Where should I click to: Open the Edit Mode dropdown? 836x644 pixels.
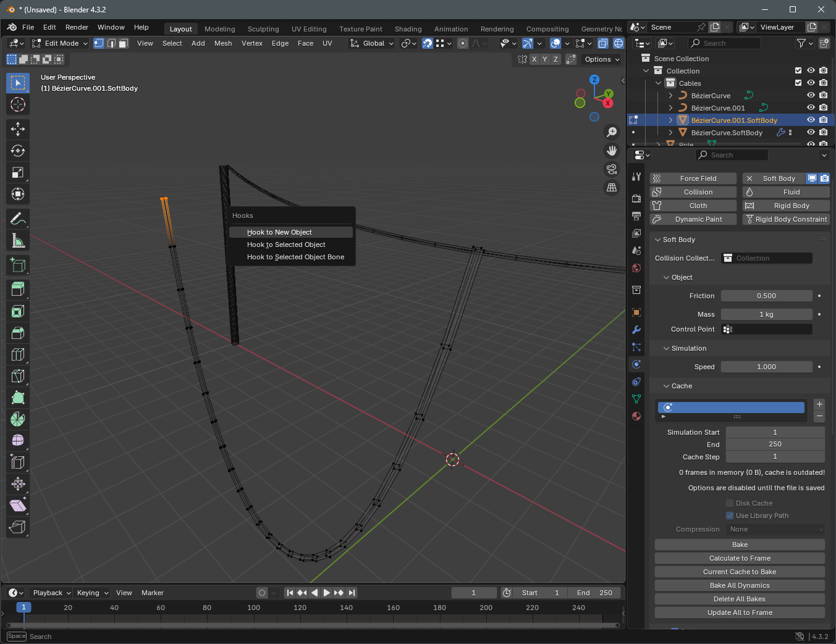61,43
